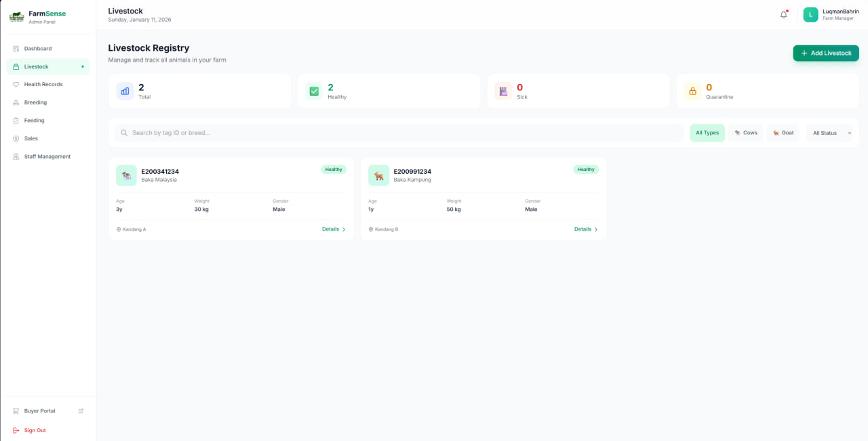Expand details for animal E200991234
Viewport: 868px width, 441px height.
click(x=585, y=229)
